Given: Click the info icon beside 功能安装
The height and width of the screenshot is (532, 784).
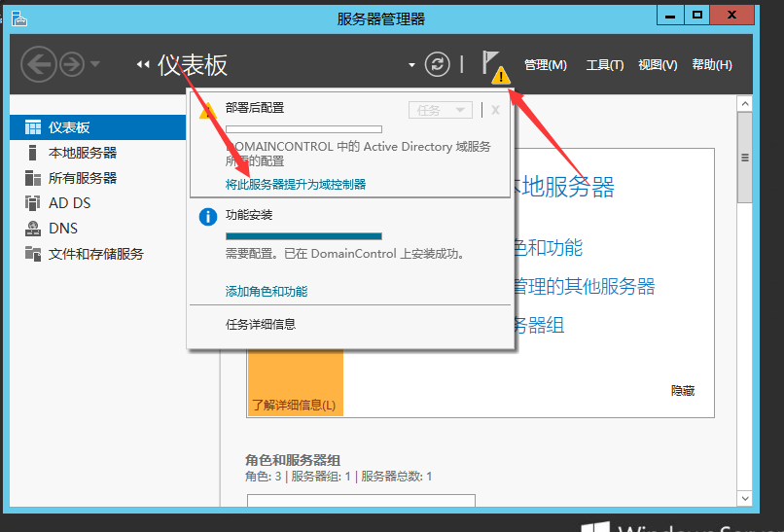Looking at the screenshot, I should (x=208, y=217).
